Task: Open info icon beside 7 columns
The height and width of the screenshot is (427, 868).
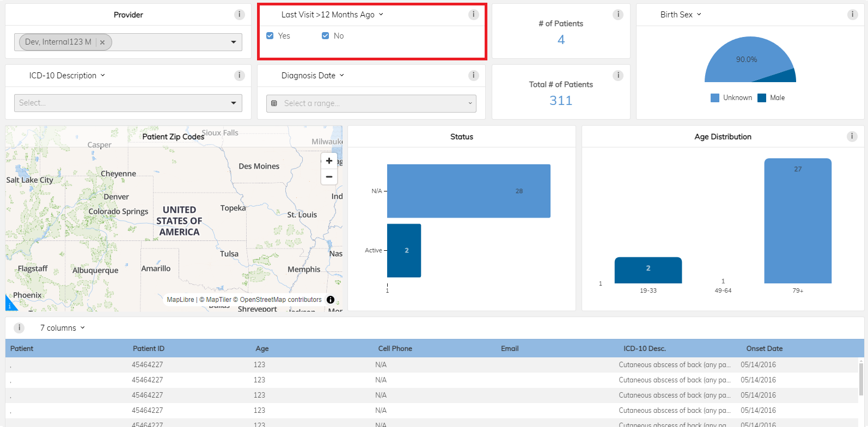Action: point(19,327)
